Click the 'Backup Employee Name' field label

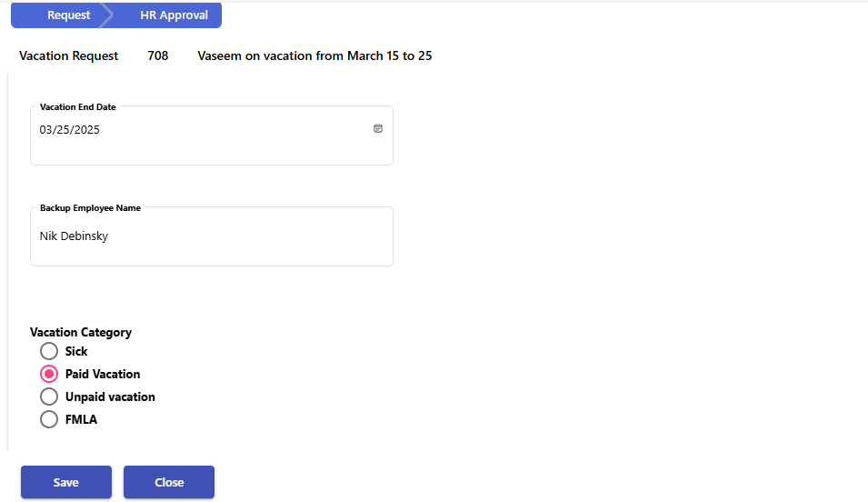click(x=90, y=208)
